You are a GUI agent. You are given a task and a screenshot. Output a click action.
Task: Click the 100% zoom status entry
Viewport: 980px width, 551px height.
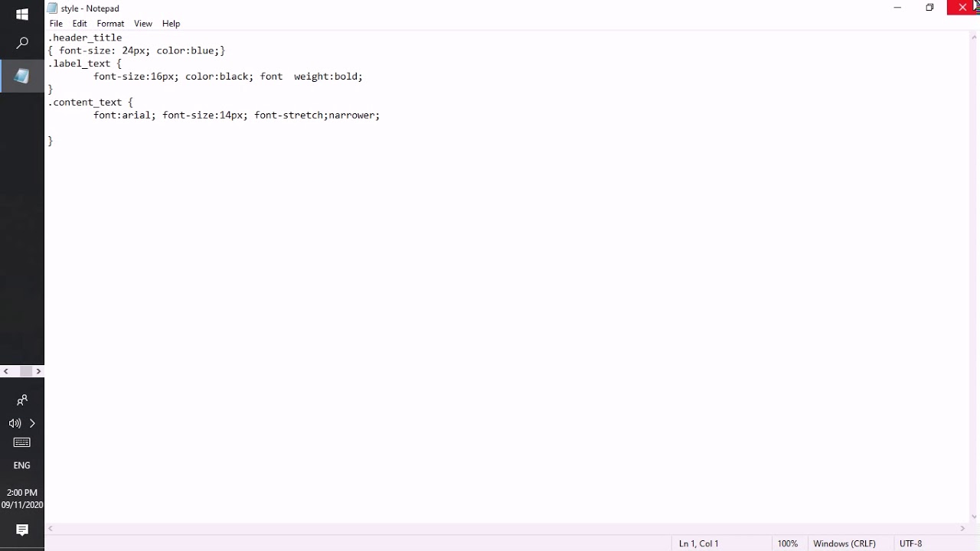click(x=787, y=543)
